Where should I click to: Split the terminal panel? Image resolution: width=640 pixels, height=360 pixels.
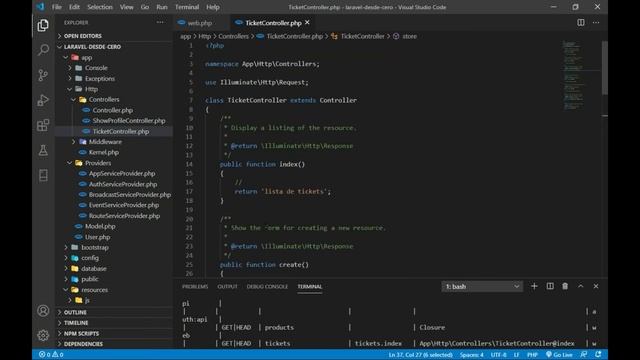[550, 286]
